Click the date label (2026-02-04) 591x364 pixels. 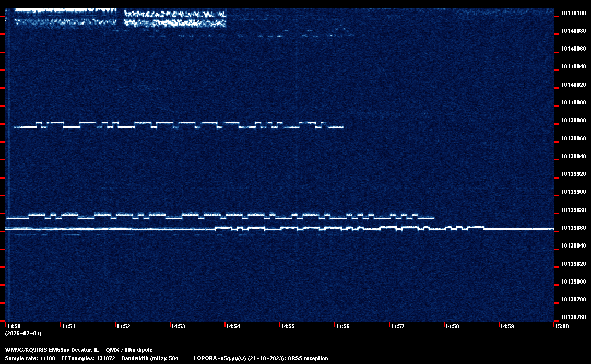[23, 333]
